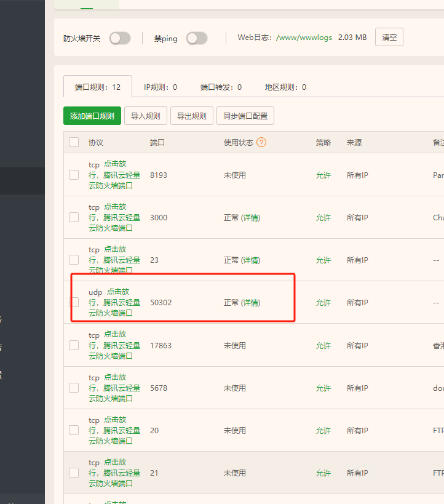This screenshot has height=504, width=444.
Task: Click the 同步端口配置 button
Action: tap(245, 116)
